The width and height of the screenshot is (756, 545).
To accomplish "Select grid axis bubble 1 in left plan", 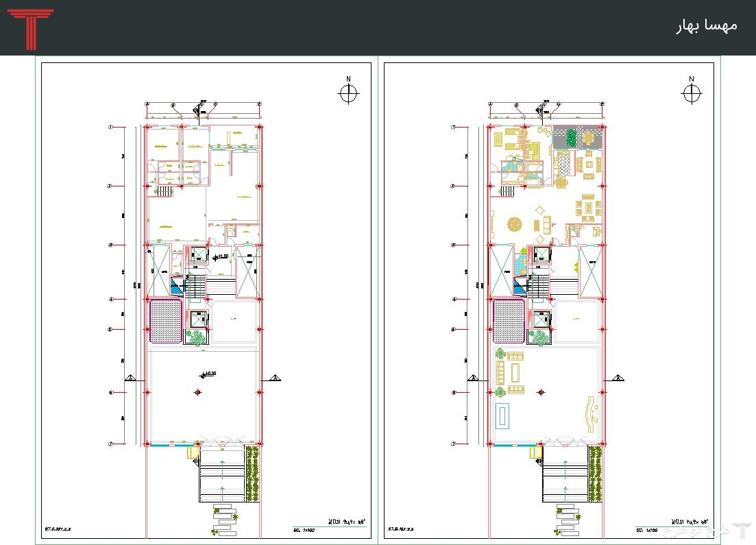I will point(110,127).
